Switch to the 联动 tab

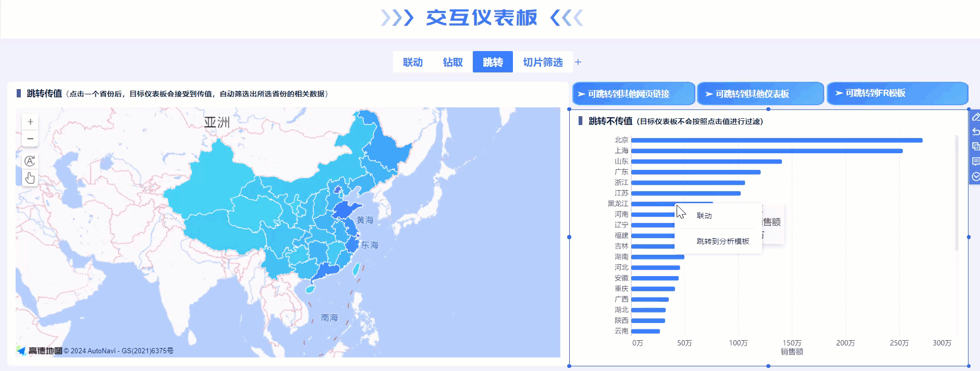(x=413, y=62)
